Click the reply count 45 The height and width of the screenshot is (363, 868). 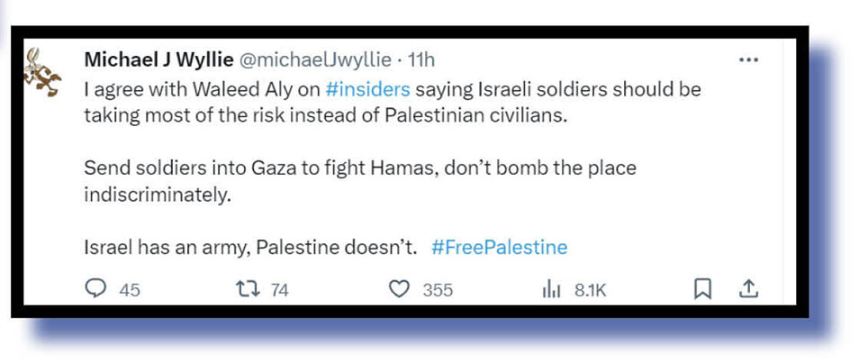(x=130, y=290)
